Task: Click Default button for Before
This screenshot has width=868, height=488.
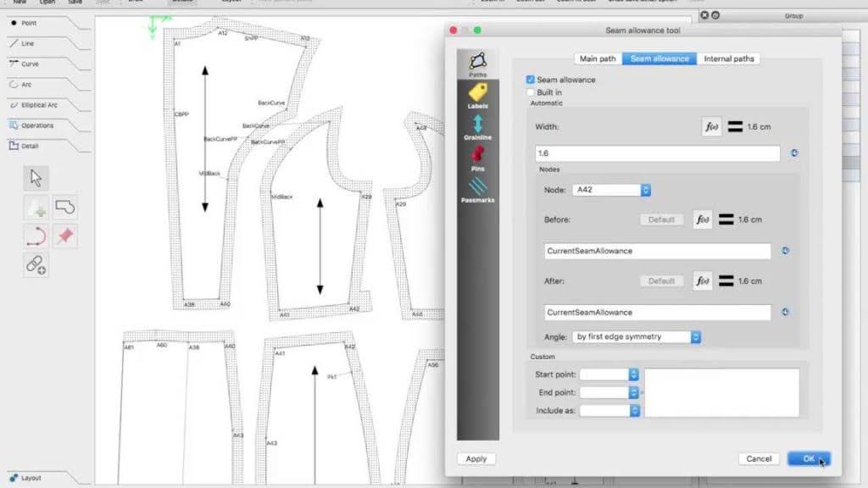Action: tap(661, 219)
